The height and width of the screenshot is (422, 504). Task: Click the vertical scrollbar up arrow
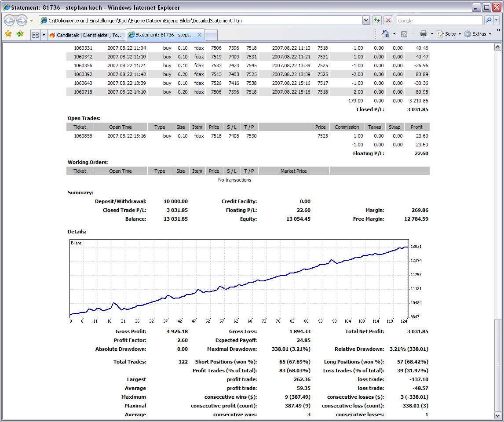click(497, 47)
